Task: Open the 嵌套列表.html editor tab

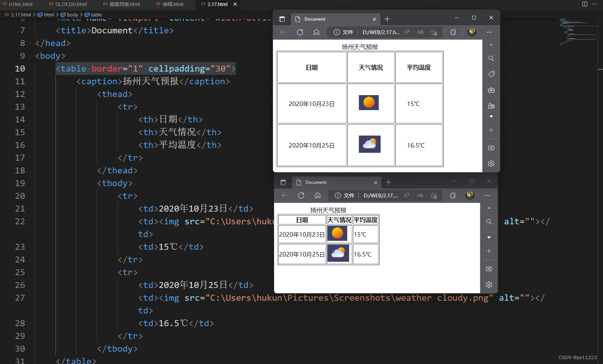Action: pos(121,4)
